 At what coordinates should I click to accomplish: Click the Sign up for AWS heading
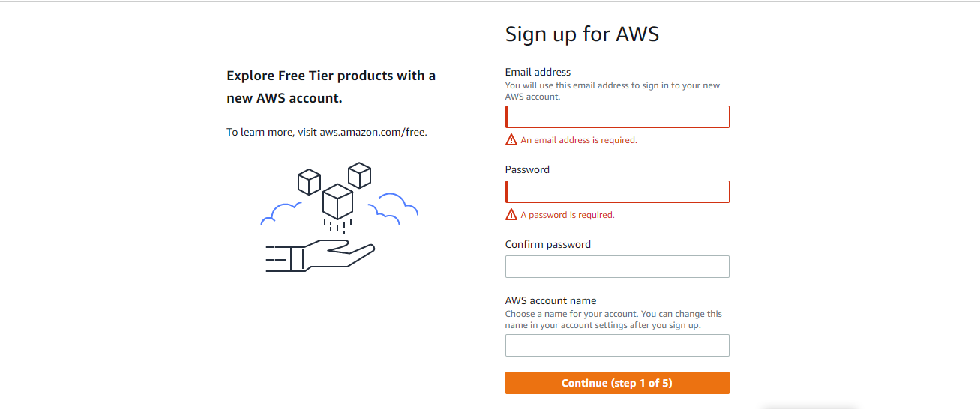click(582, 34)
